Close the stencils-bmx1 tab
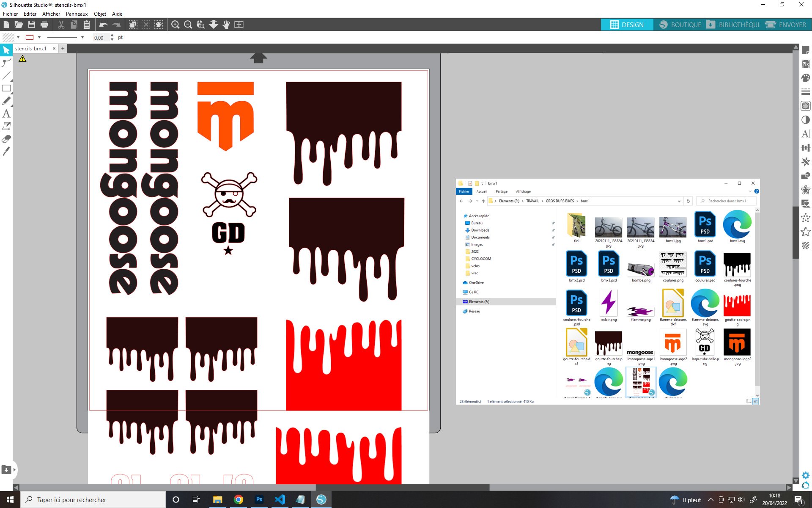The width and height of the screenshot is (812, 508). 54,49
